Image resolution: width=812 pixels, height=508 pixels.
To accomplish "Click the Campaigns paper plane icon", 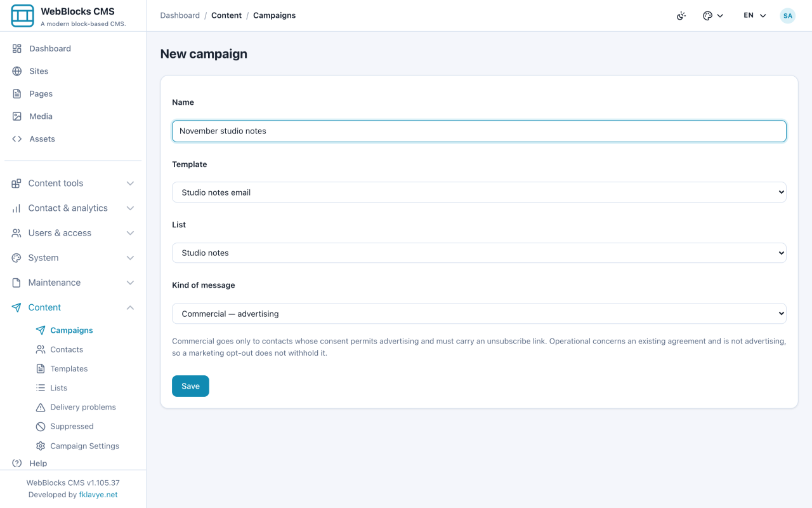I will (x=41, y=330).
